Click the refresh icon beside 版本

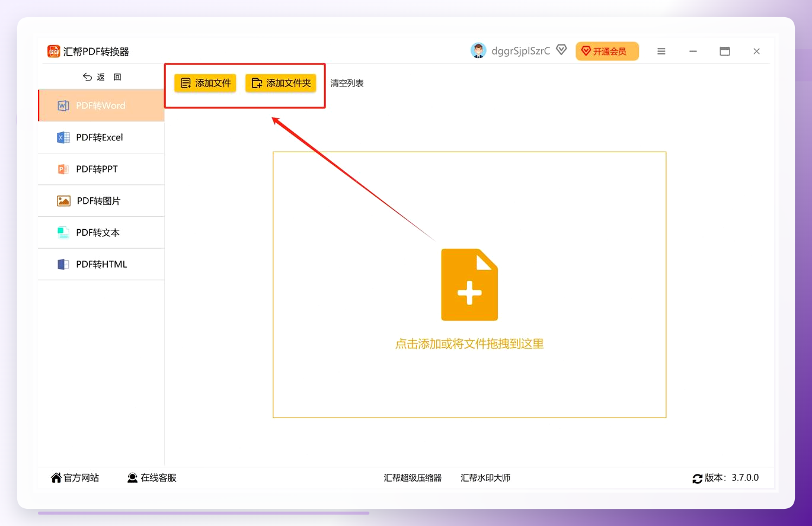[x=697, y=479]
